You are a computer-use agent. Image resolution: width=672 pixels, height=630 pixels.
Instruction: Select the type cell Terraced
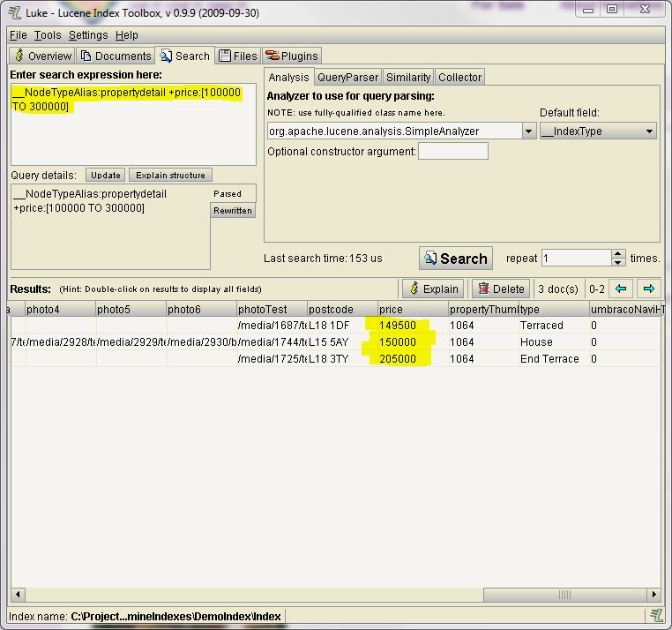[x=554, y=326]
